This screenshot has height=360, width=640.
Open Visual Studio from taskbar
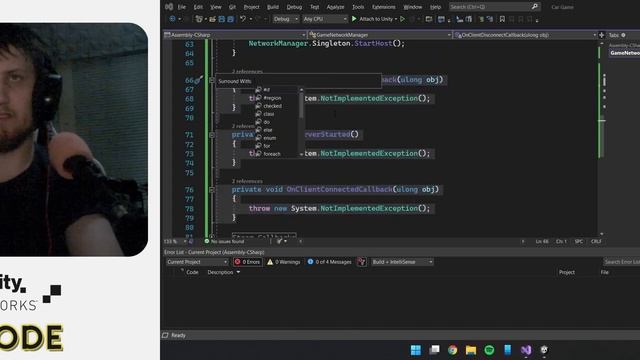pyautogui.click(x=526, y=350)
